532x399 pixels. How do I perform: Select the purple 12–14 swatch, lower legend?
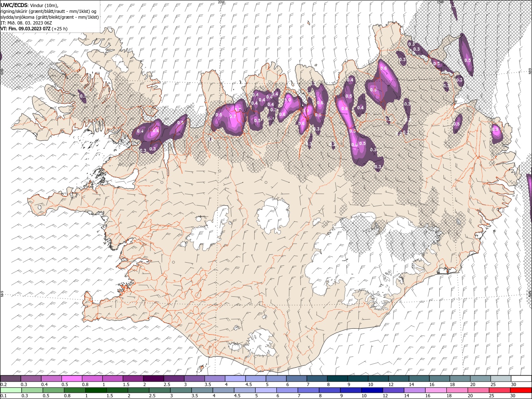coord(393,390)
